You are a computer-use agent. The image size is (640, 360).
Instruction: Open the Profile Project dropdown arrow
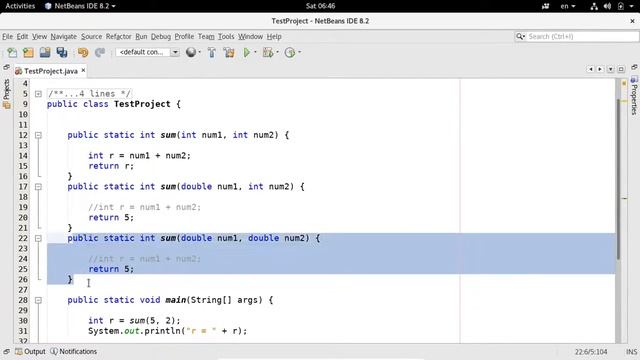pyautogui.click(x=299, y=52)
